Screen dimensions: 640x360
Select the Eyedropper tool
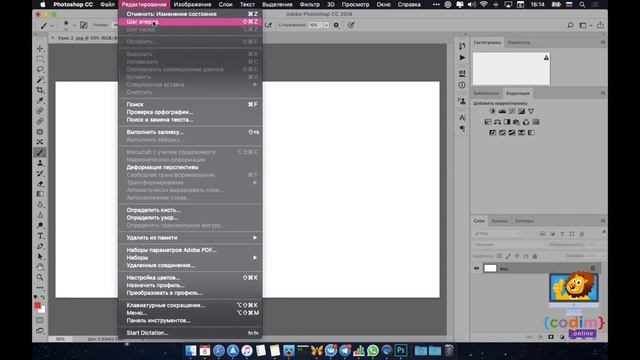pyautogui.click(x=40, y=100)
